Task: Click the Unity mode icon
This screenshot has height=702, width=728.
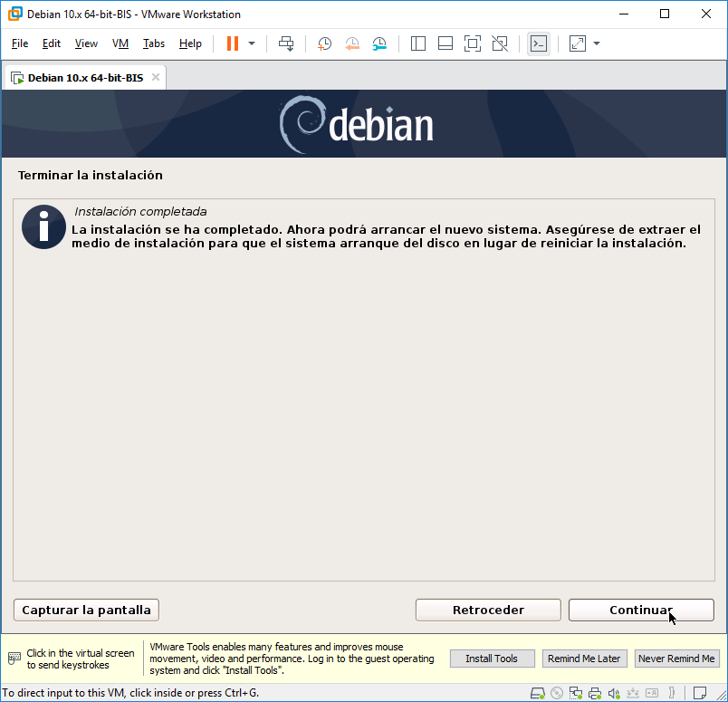Action: 500,43
